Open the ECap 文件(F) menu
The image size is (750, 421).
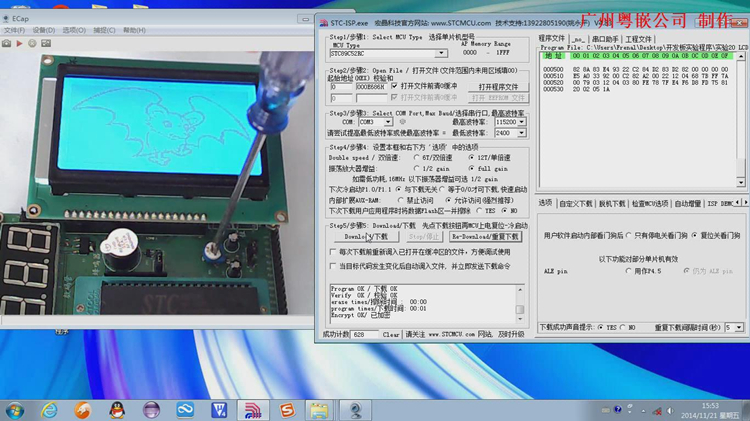(x=14, y=30)
